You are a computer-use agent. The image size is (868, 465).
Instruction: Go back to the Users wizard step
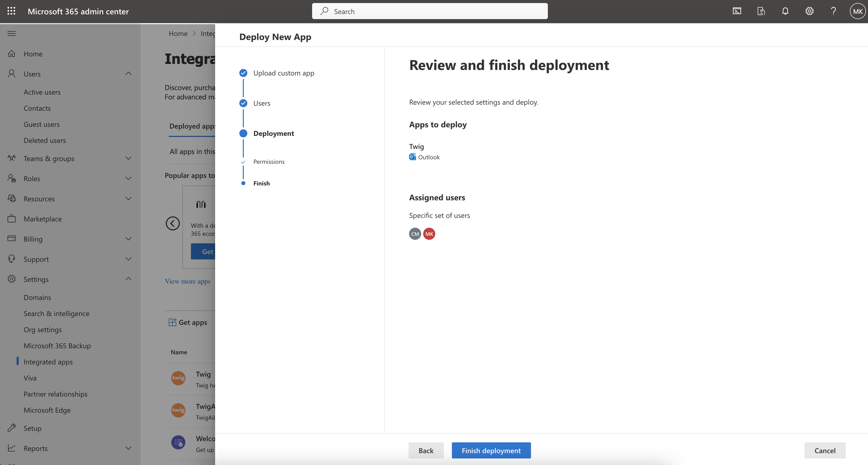[x=261, y=103]
